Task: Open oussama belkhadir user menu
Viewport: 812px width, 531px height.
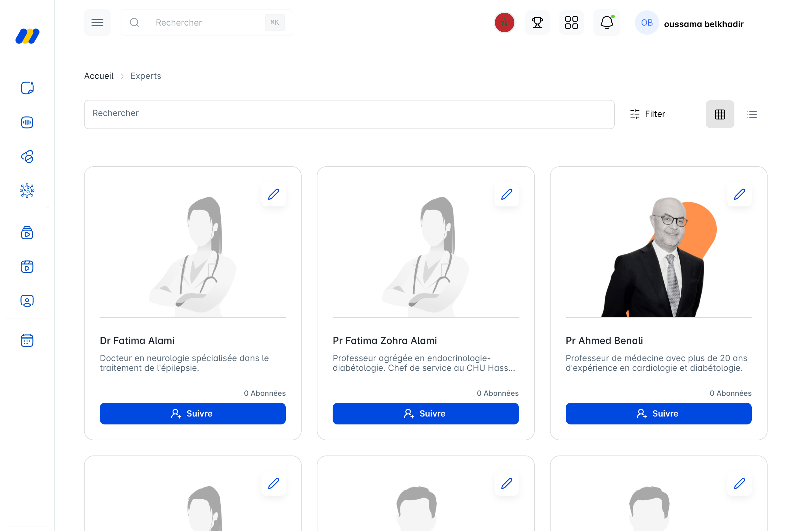Action: 703,24
